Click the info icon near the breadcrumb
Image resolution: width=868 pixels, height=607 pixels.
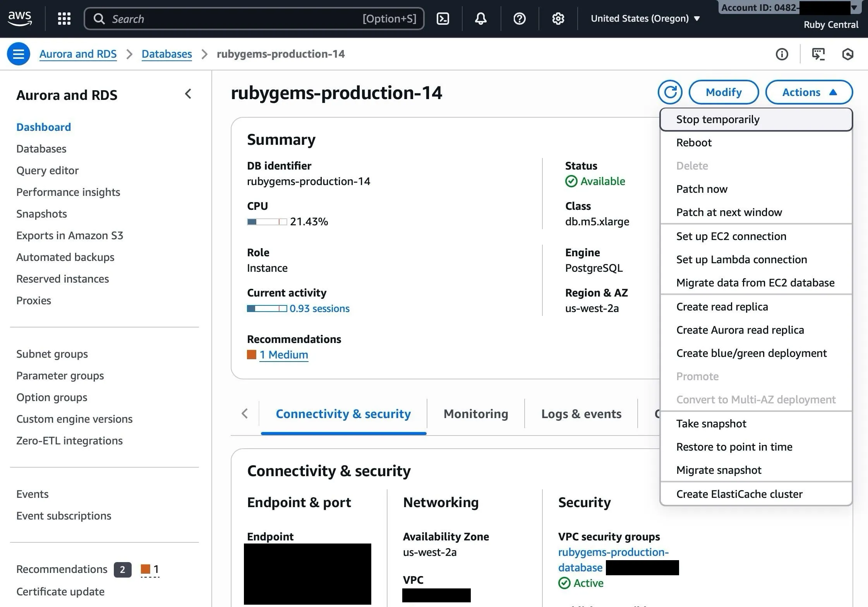(x=782, y=54)
